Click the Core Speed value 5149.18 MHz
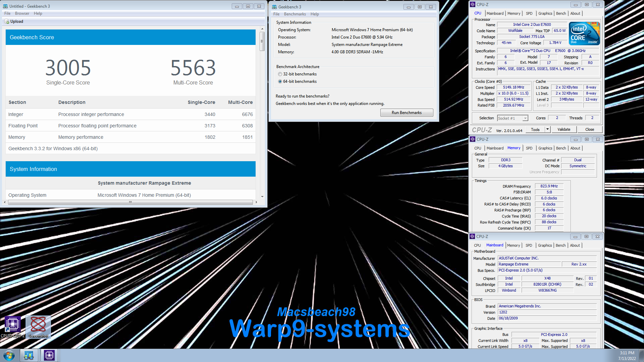This screenshot has height=362, width=644. (514, 87)
